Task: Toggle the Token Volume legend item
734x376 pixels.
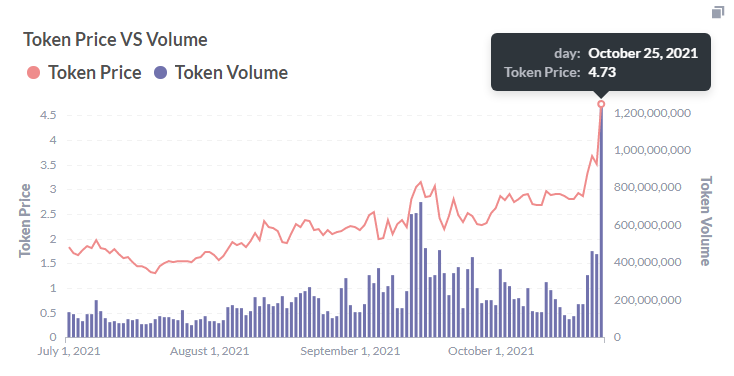Action: [221, 73]
